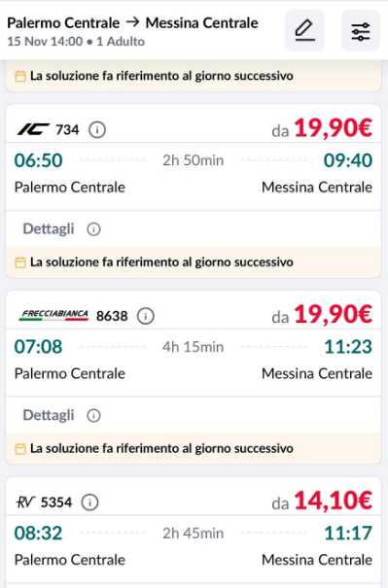This screenshot has height=588, width=388.
Task: Tap info icon next to IC 734
Action: point(97,130)
